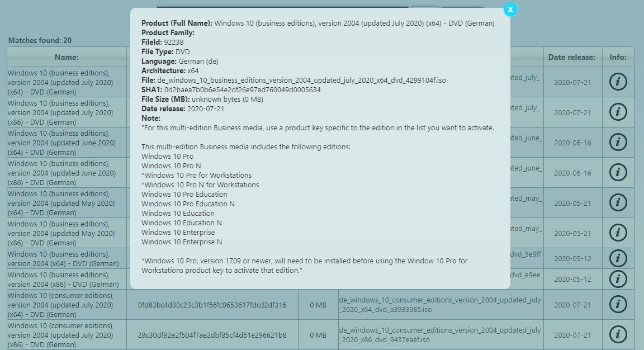The width and height of the screenshot is (644, 350).
Task: Open info for business version 2004 x86 non-updated row
Action: pos(618,279)
